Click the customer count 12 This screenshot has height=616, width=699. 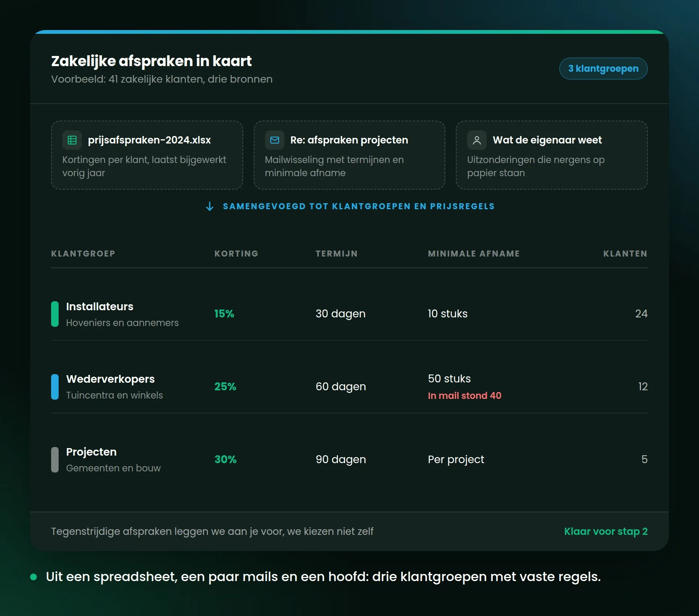pyautogui.click(x=643, y=387)
